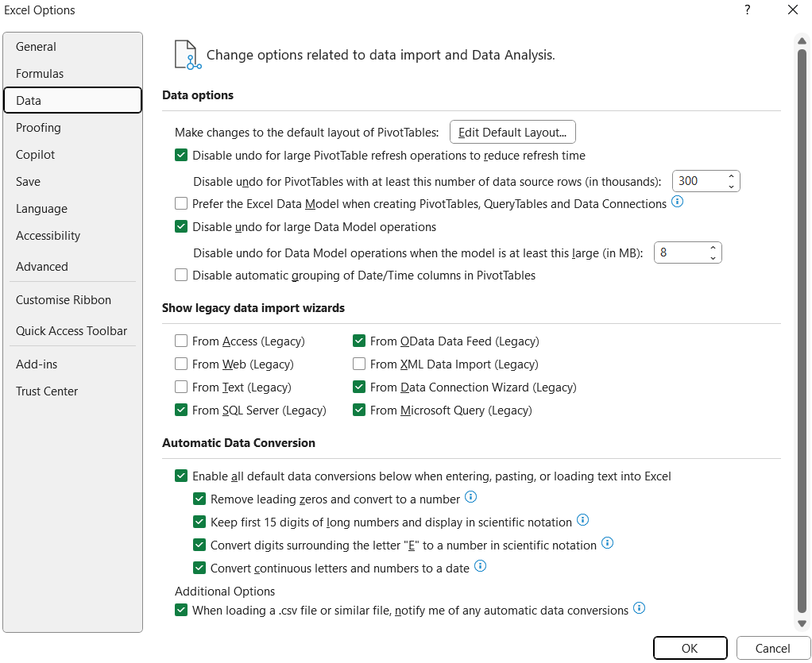Open the Language options category
The image size is (812, 663).
click(72, 208)
